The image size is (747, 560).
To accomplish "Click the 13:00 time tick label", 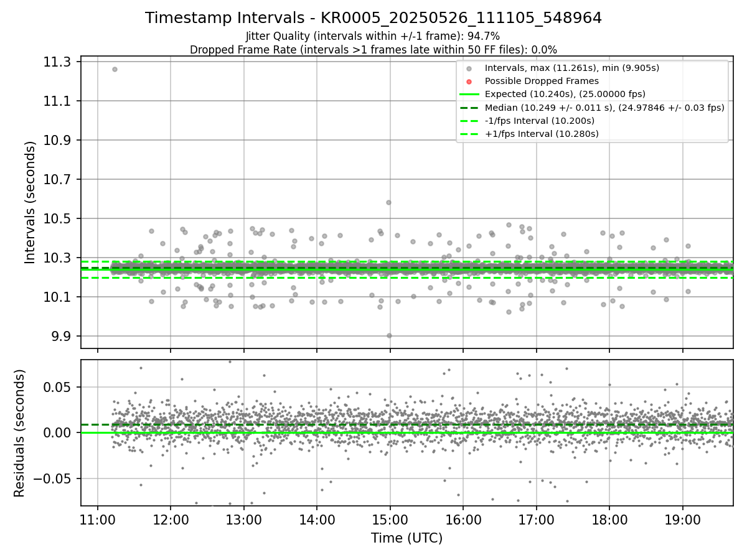I will (x=244, y=520).
